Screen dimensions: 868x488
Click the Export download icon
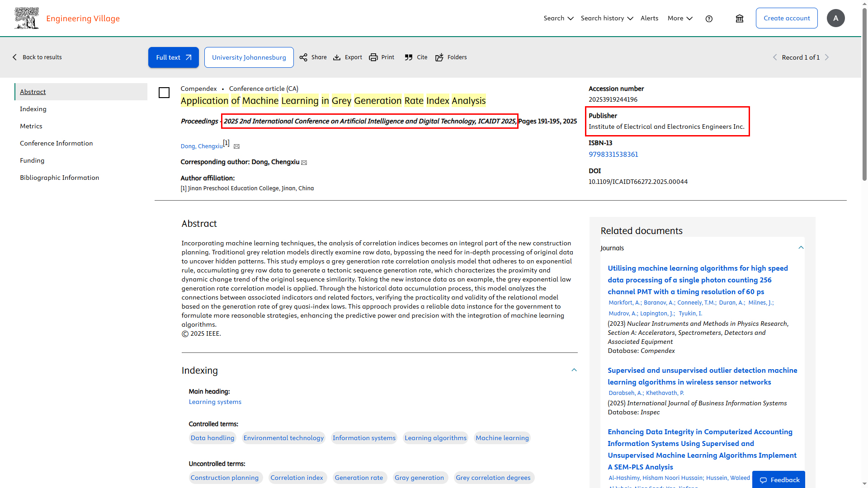point(337,57)
